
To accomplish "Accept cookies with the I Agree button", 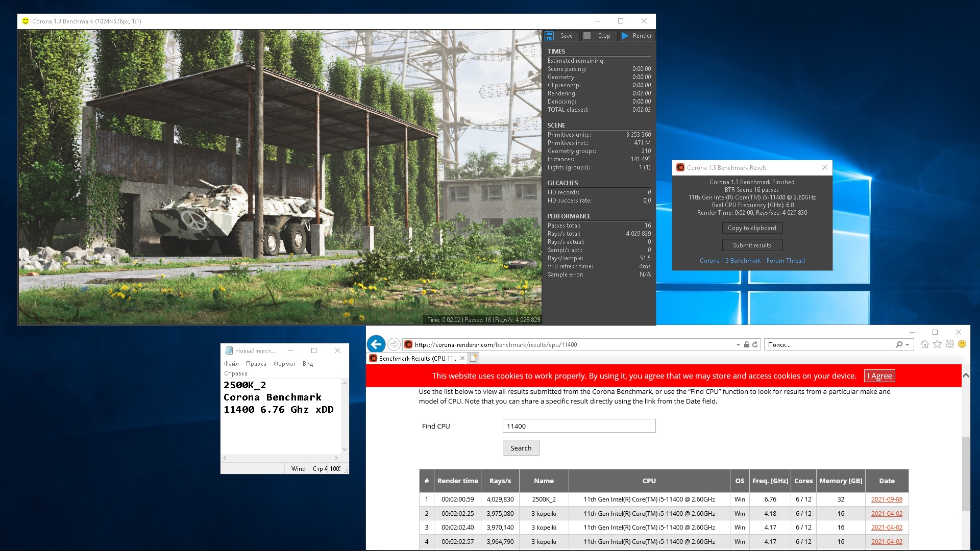I will [x=879, y=376].
